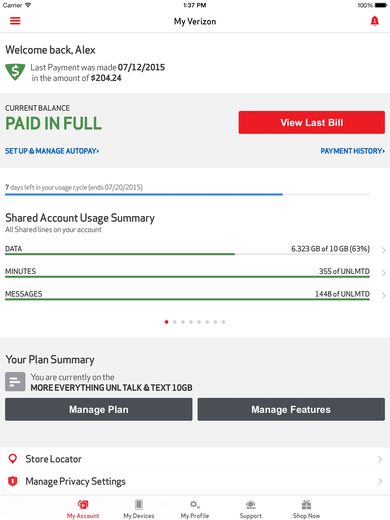Viewport: 390px width, 520px height.
Task: Tap the red notification bell
Action: (x=375, y=21)
